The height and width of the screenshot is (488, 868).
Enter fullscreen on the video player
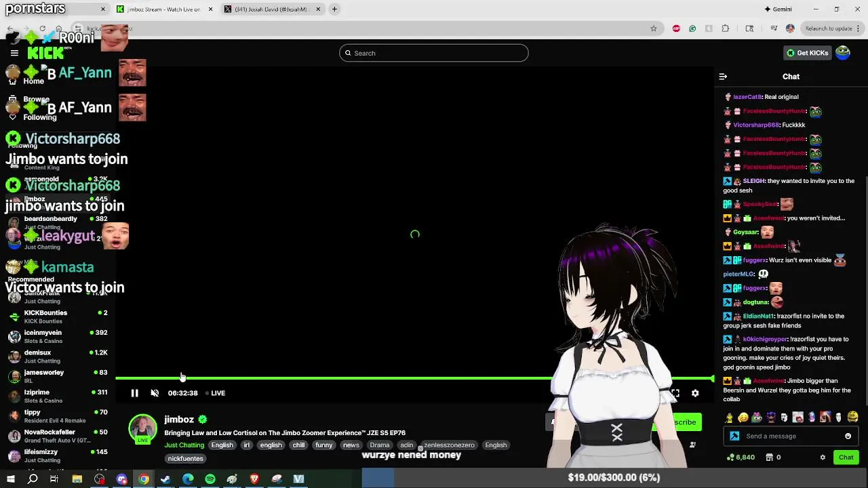675,393
